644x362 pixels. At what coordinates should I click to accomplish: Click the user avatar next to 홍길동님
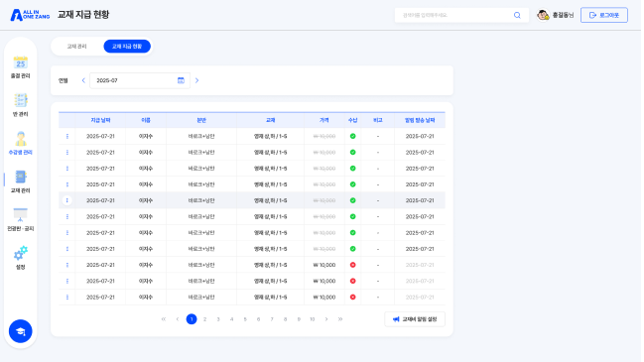click(543, 15)
